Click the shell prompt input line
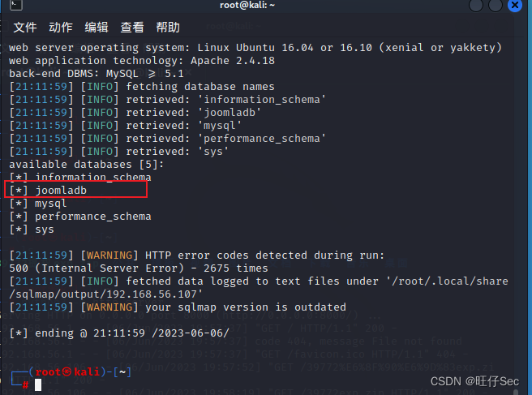 [x=162, y=384]
